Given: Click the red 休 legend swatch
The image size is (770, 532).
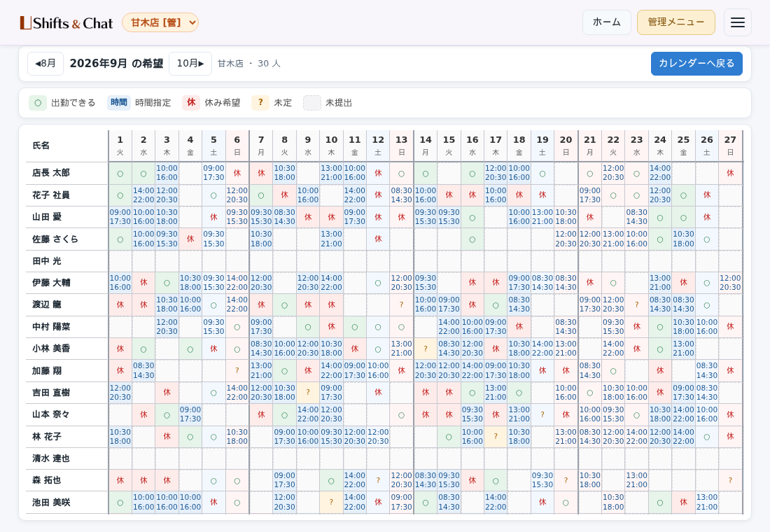Looking at the screenshot, I should 191,103.
